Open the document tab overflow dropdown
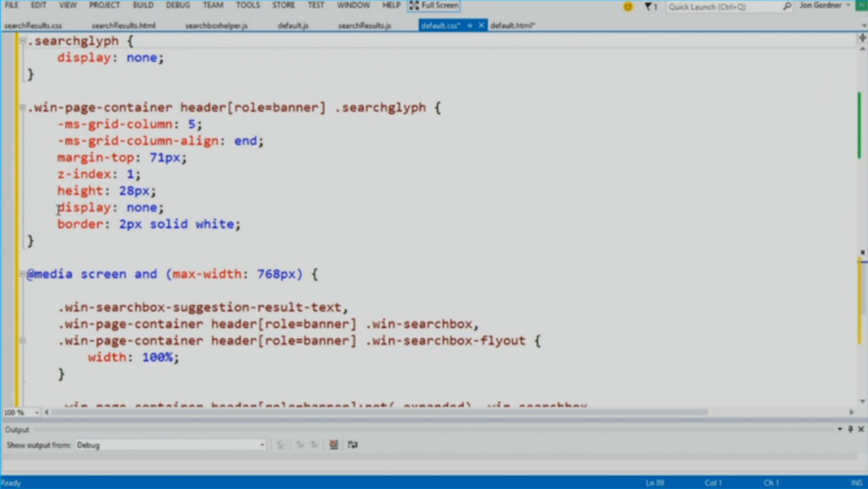This screenshot has height=489, width=868. click(864, 25)
